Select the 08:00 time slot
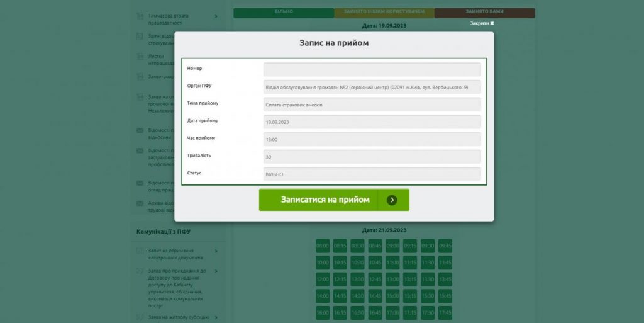The image size is (644, 323). click(322, 246)
